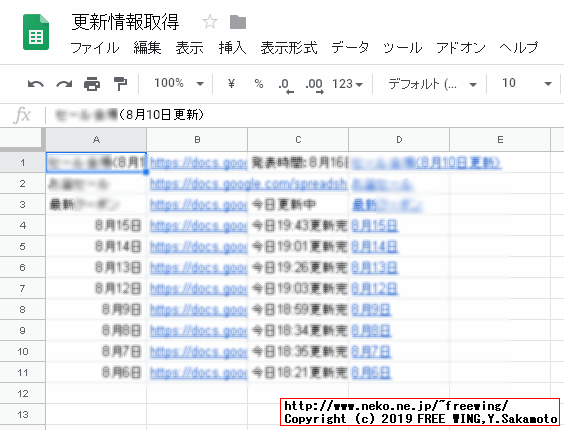Click the document title 更新情報取得
Viewport: 564px width, 430px height.
[x=125, y=22]
